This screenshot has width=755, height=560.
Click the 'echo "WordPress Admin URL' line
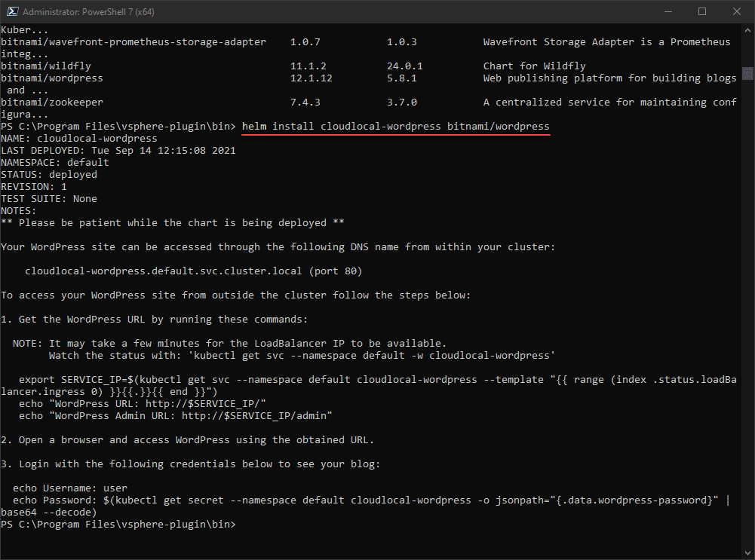pyautogui.click(x=175, y=416)
